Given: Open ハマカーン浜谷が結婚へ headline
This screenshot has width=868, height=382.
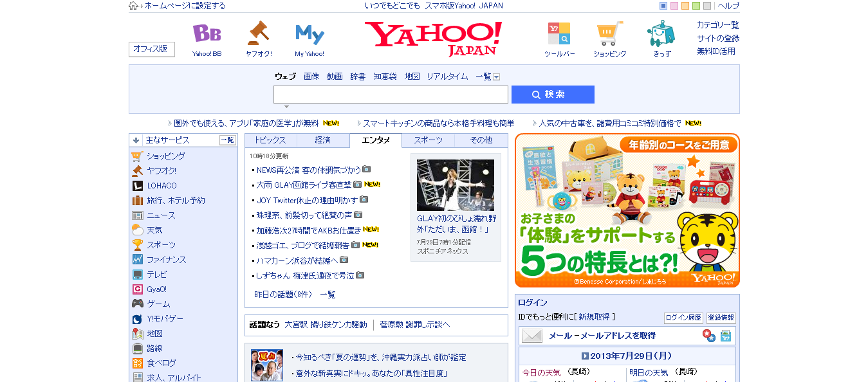Looking at the screenshot, I should [x=297, y=260].
